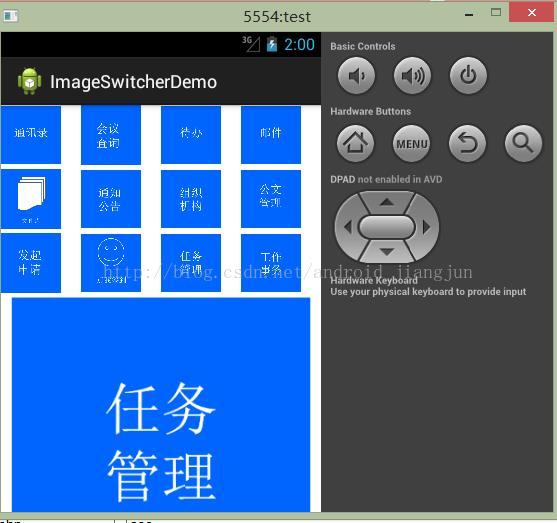The height and width of the screenshot is (523, 557).
Task: Select the 组织机构 thumbnail tile
Action: click(x=191, y=199)
